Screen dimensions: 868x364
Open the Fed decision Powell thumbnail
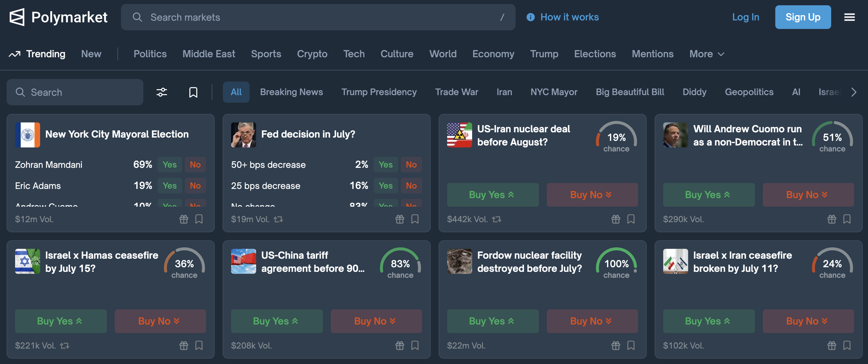click(243, 135)
